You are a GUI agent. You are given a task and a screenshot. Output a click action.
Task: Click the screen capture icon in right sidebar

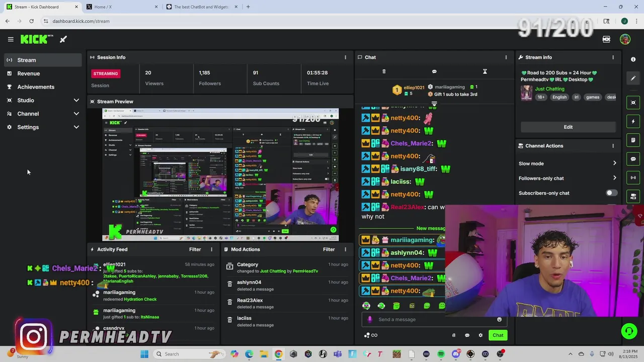point(633,103)
